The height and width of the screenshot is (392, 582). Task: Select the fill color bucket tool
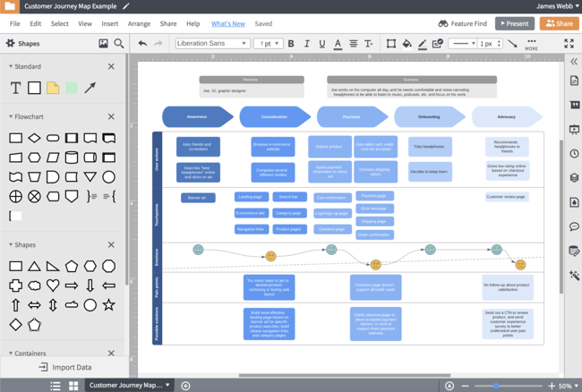pyautogui.click(x=407, y=43)
